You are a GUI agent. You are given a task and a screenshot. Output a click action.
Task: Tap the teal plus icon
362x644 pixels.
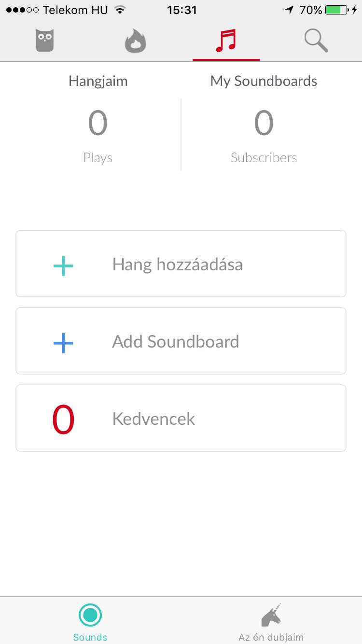(x=63, y=266)
